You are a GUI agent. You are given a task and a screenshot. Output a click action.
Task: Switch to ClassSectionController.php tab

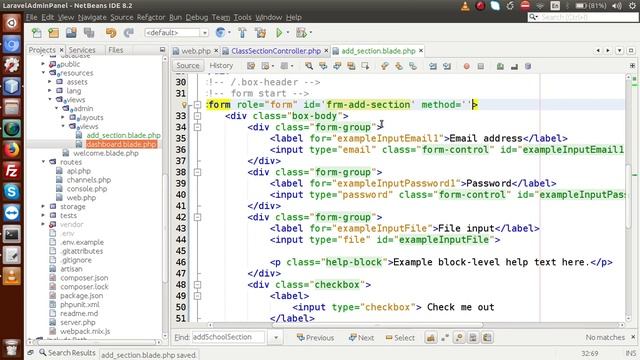(276, 51)
